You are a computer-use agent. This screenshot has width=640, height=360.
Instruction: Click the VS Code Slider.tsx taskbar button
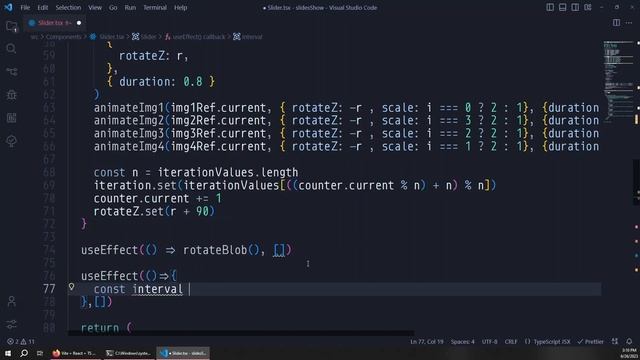tap(183, 353)
